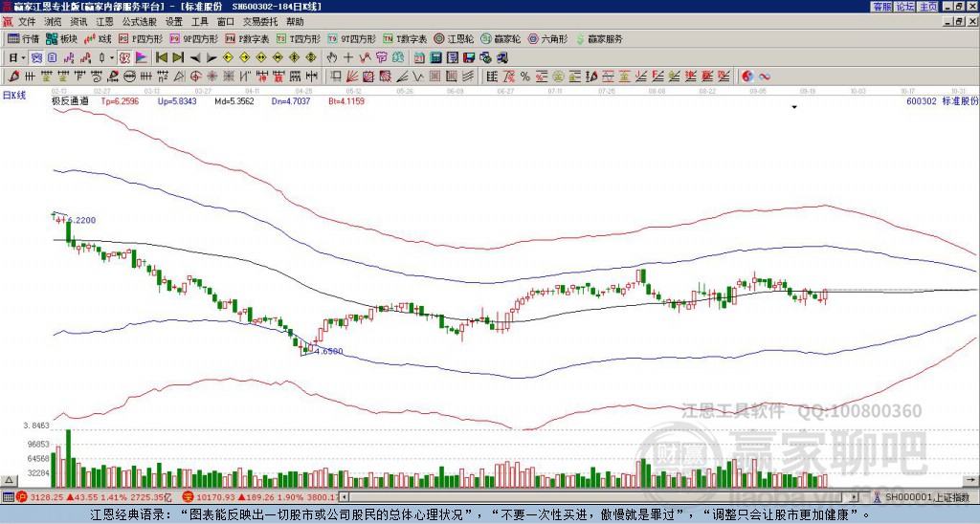Click the first yellow diamond icon
Viewport: 980px width, 524px height.
[x=228, y=58]
